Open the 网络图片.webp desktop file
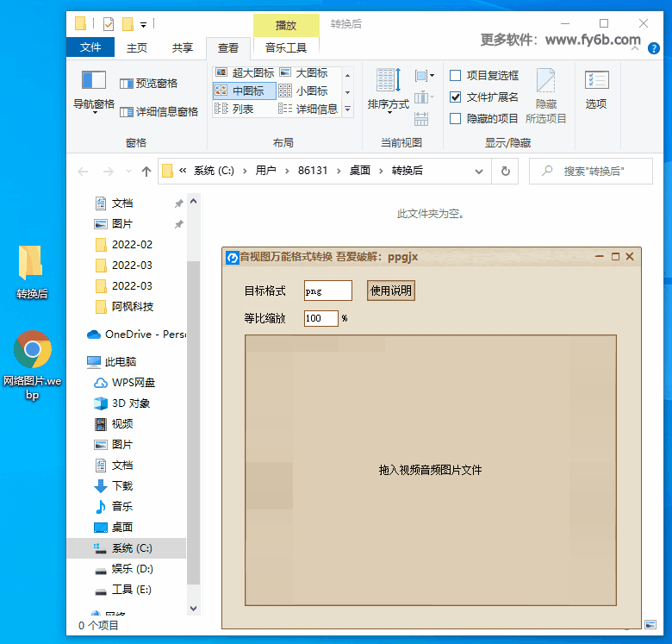Viewport: 672px width, 644px height. point(32,351)
